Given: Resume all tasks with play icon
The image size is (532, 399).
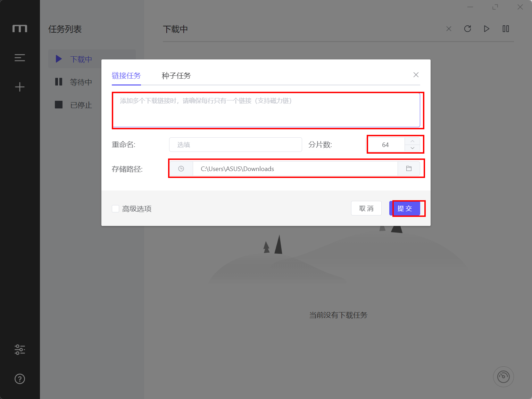Looking at the screenshot, I should tap(487, 29).
